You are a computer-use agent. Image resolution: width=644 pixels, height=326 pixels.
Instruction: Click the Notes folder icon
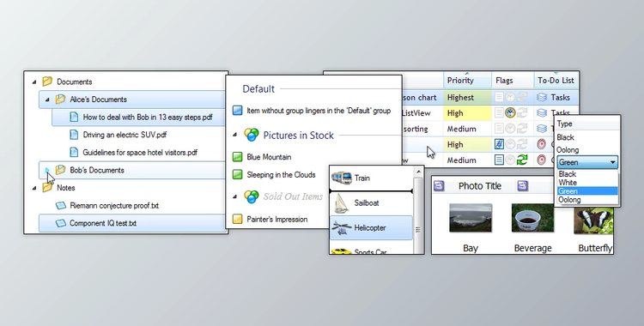tap(47, 188)
